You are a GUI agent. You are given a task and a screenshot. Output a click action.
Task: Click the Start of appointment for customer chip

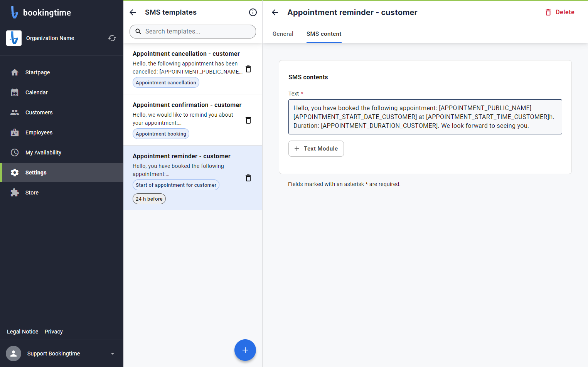click(x=176, y=185)
